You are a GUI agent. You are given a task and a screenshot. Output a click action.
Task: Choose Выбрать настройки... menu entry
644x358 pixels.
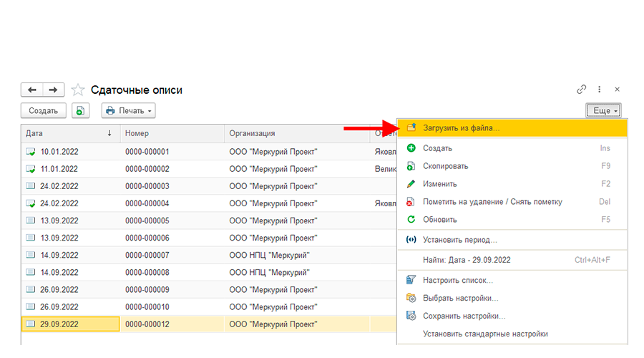(512, 298)
